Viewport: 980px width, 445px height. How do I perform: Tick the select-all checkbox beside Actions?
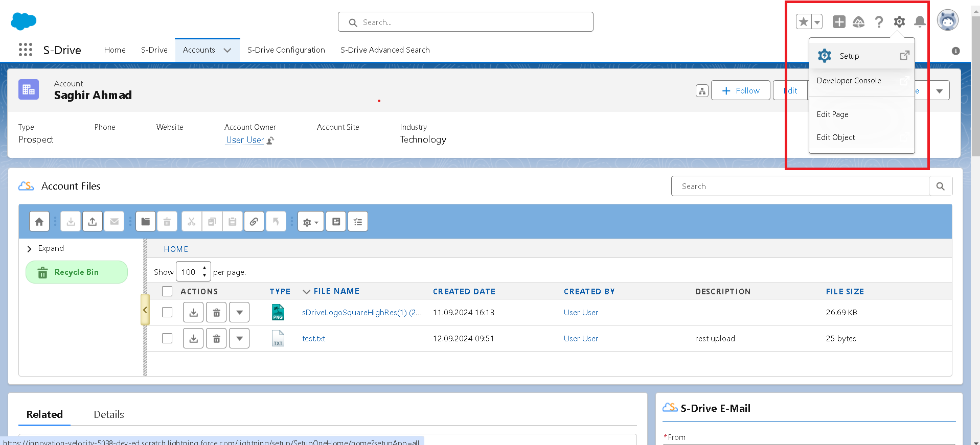click(167, 291)
